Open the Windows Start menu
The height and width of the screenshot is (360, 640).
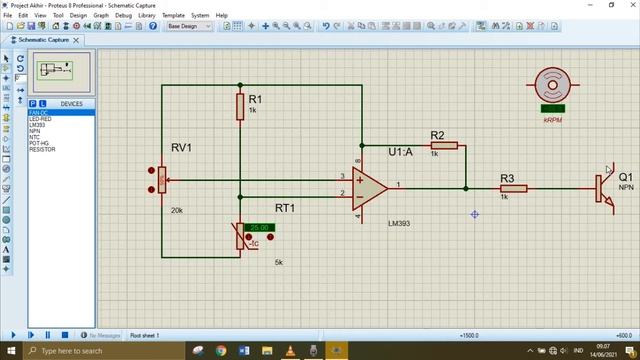11,351
